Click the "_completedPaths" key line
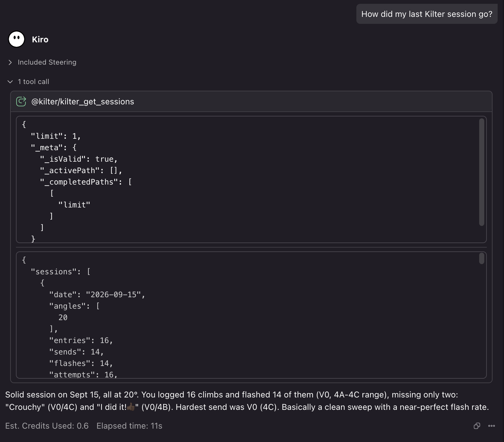Image resolution: width=504 pixels, height=442 pixels. pos(86,182)
